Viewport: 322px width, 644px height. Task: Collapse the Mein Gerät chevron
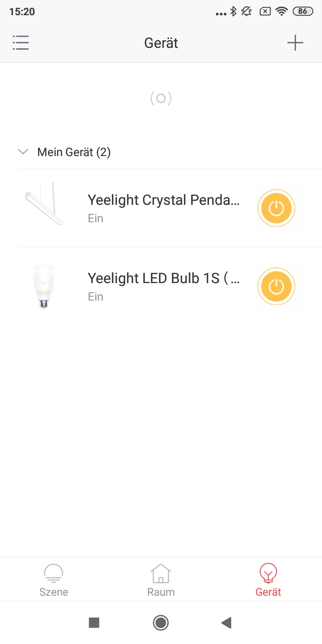pyautogui.click(x=23, y=152)
